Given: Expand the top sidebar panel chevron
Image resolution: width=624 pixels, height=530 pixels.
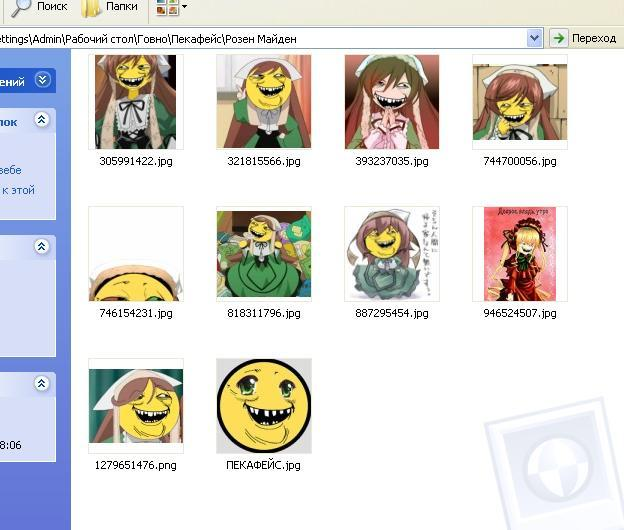Looking at the screenshot, I should pos(42,80).
